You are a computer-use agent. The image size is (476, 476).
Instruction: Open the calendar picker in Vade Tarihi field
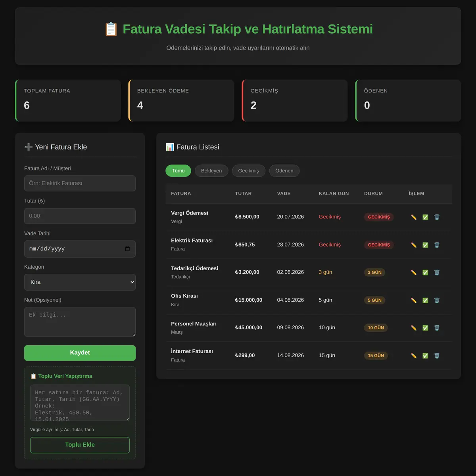127,249
